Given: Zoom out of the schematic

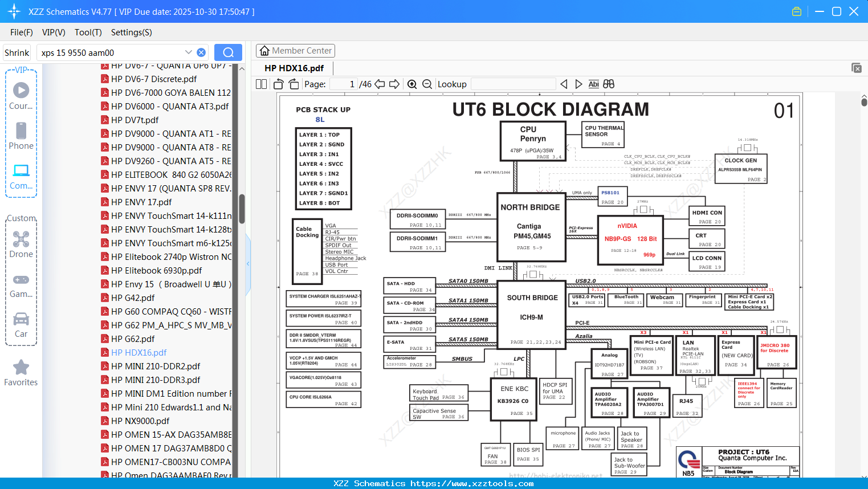Looking at the screenshot, I should tap(427, 84).
